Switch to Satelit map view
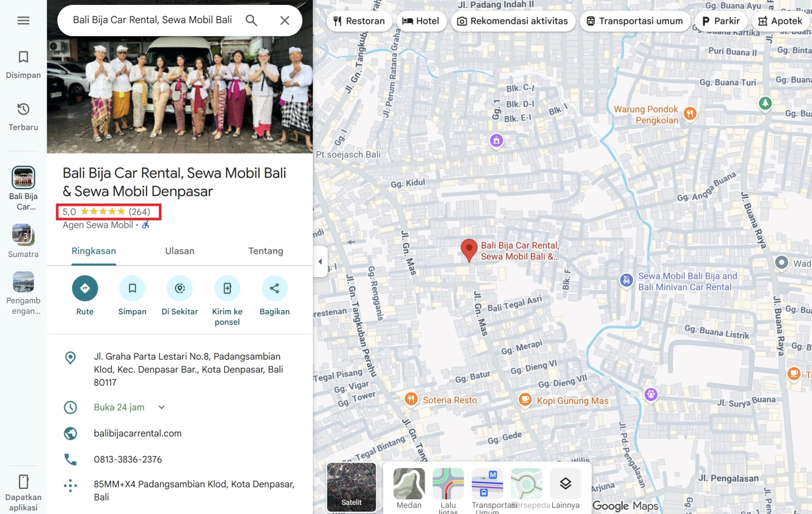Viewport: 812px width, 514px height. click(351, 487)
